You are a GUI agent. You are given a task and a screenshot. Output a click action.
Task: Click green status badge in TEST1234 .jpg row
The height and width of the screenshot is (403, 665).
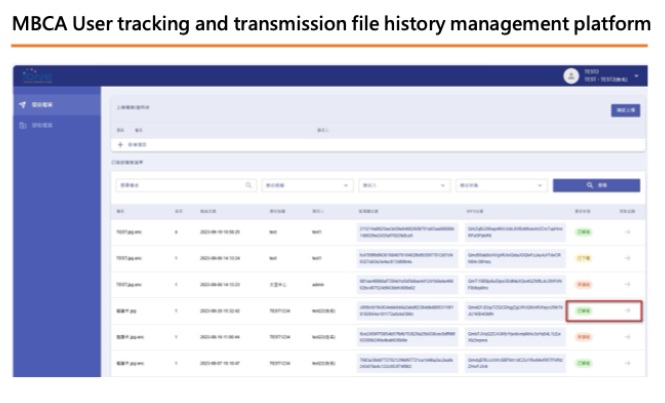(584, 311)
